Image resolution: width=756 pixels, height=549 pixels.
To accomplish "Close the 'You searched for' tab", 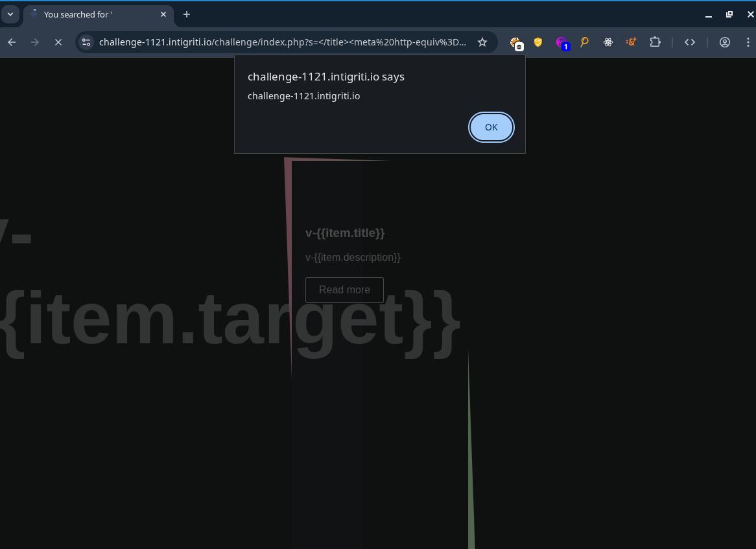I will click(x=163, y=14).
